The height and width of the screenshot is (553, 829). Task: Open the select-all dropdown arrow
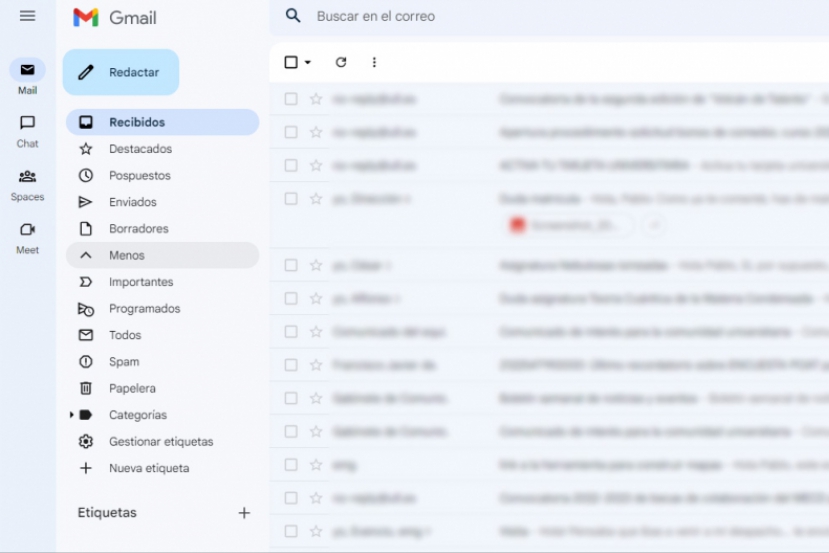(308, 62)
